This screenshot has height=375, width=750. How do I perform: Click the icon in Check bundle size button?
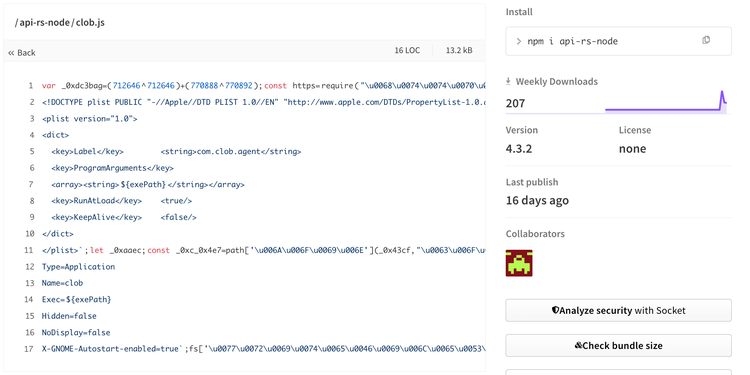(x=578, y=345)
